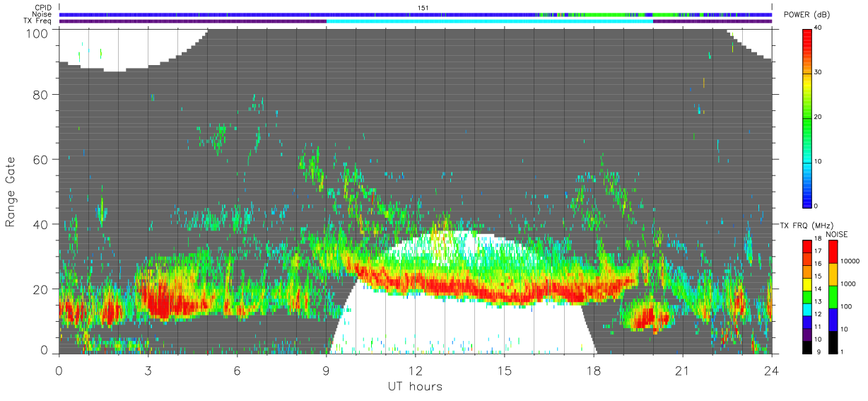Image resolution: width=868 pixels, height=401 pixels.
Task: Click the "CPID" label at top left
Action: coord(43,8)
